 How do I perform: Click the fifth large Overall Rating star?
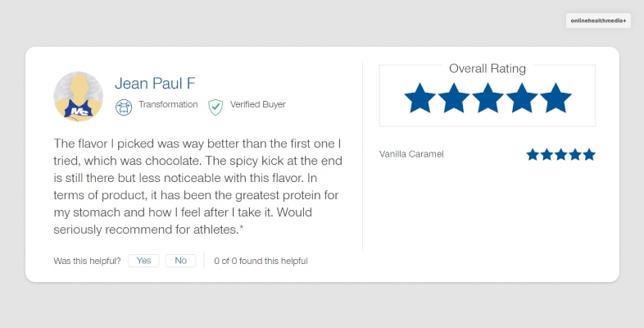click(555, 98)
